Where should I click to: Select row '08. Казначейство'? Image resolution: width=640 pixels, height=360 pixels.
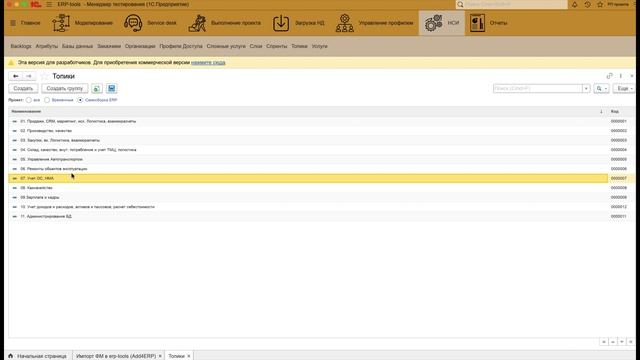308,188
